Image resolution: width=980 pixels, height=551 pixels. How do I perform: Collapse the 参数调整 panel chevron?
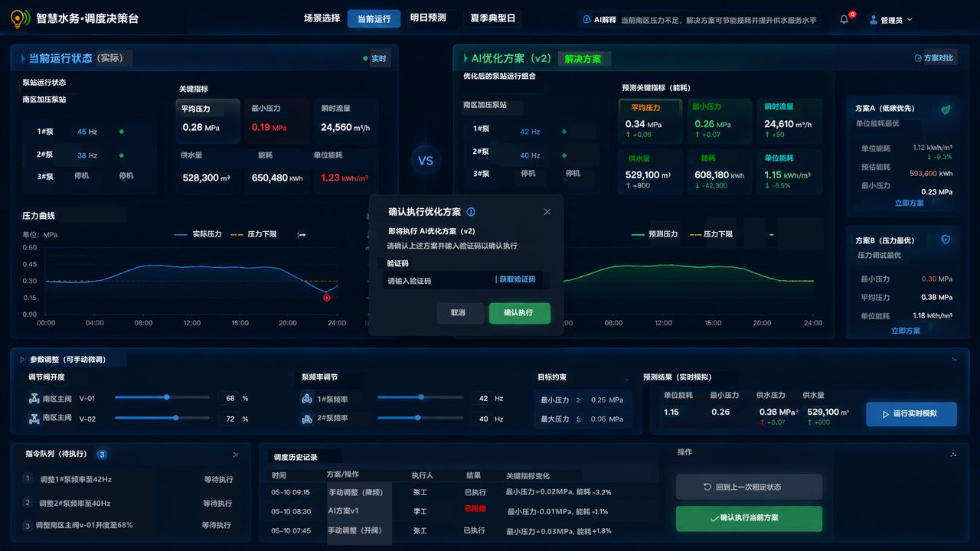[x=954, y=359]
